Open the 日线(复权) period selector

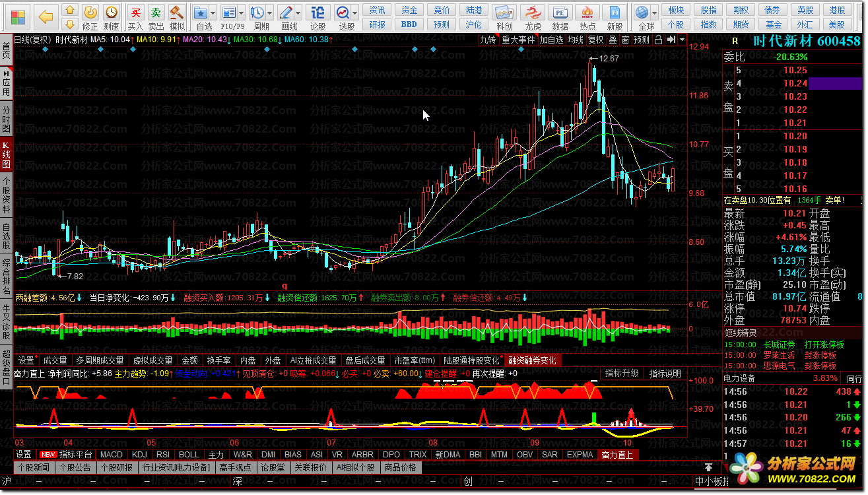[32, 40]
